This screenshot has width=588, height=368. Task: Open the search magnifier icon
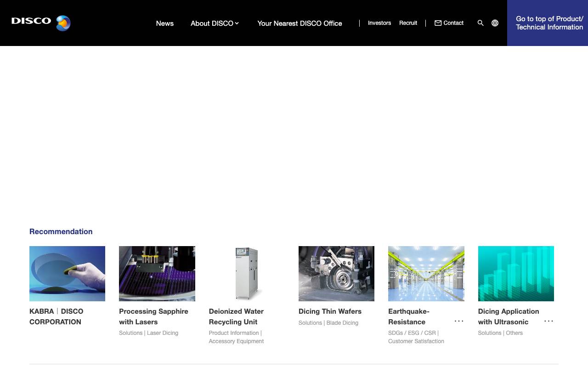(x=481, y=23)
